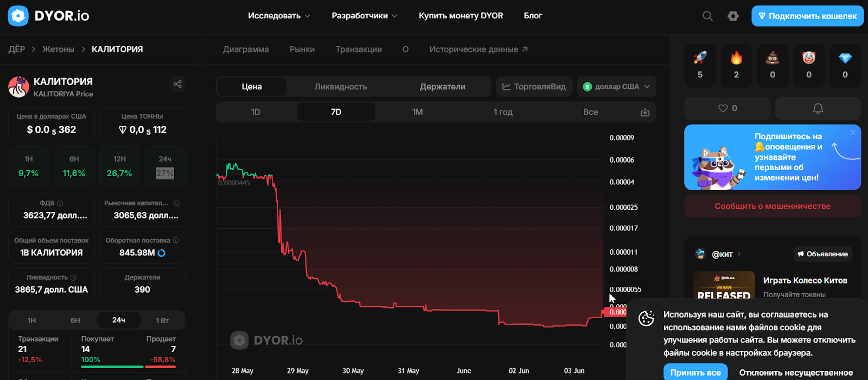The height and width of the screenshot is (380, 868).
Task: Select the Цена chart mode
Action: (252, 87)
